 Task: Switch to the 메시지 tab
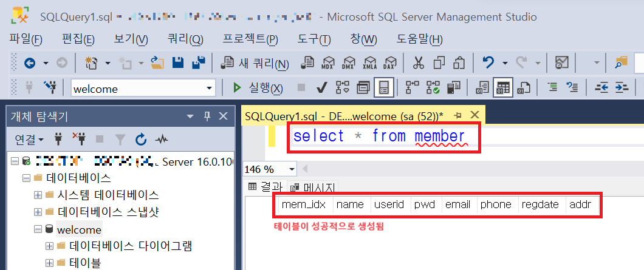313,188
